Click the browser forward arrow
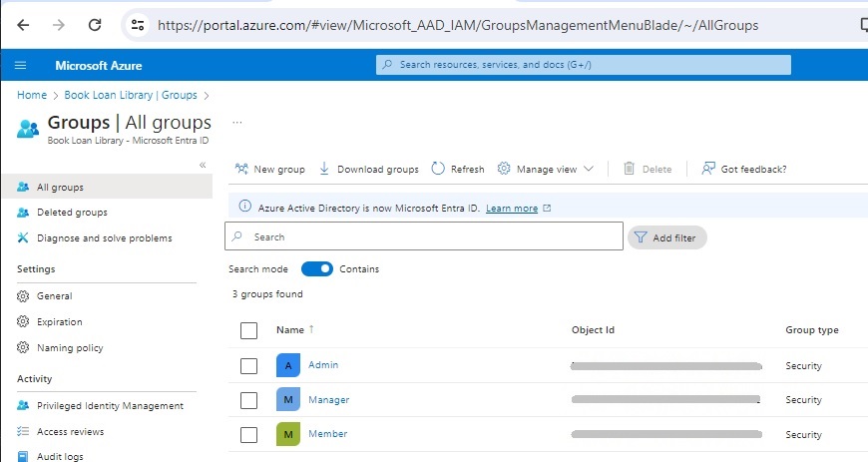 [59, 25]
